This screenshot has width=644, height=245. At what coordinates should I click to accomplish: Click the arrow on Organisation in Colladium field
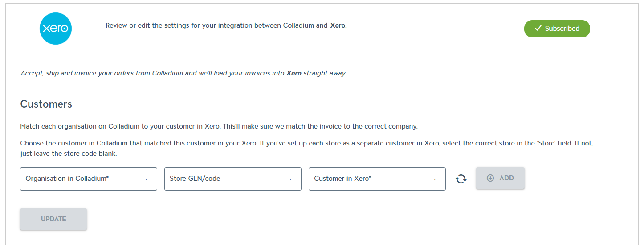click(146, 179)
